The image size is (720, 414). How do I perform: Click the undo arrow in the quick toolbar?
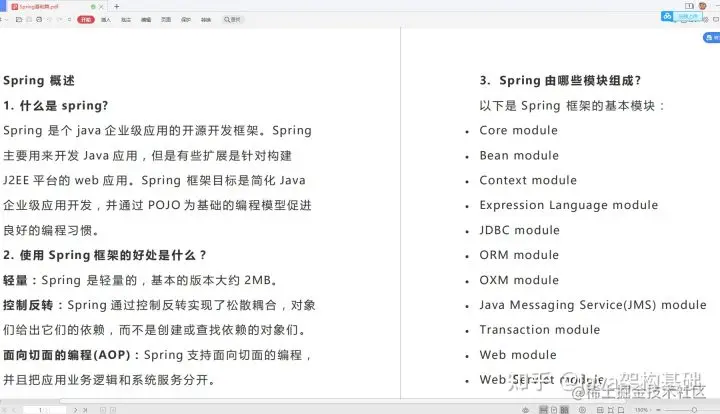coord(49,20)
